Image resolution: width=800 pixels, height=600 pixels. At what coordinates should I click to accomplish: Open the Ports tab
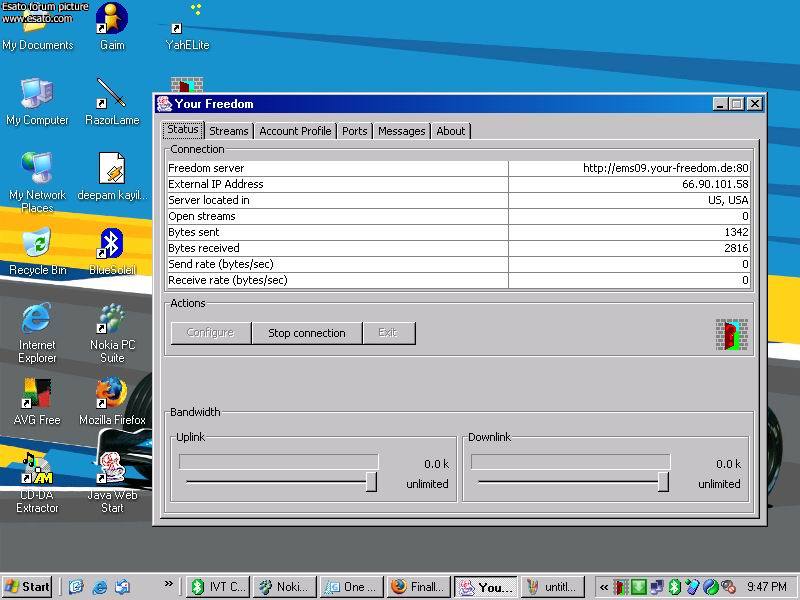(x=355, y=131)
